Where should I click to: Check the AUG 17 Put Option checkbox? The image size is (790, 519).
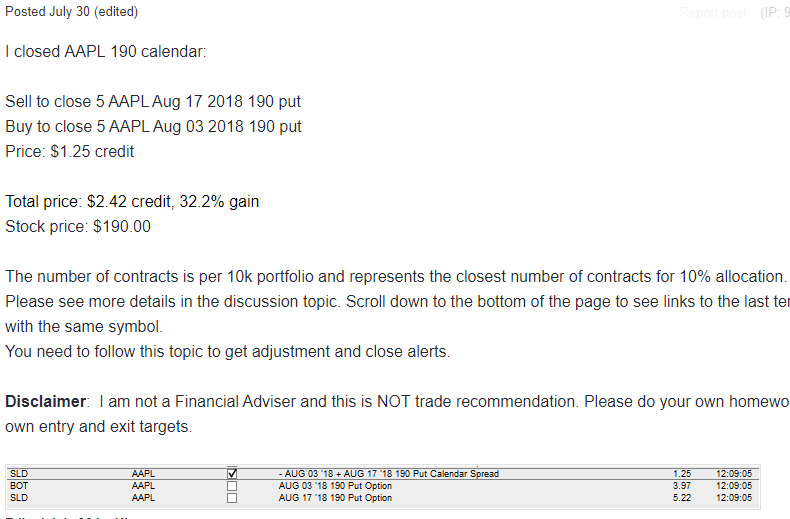[232, 498]
